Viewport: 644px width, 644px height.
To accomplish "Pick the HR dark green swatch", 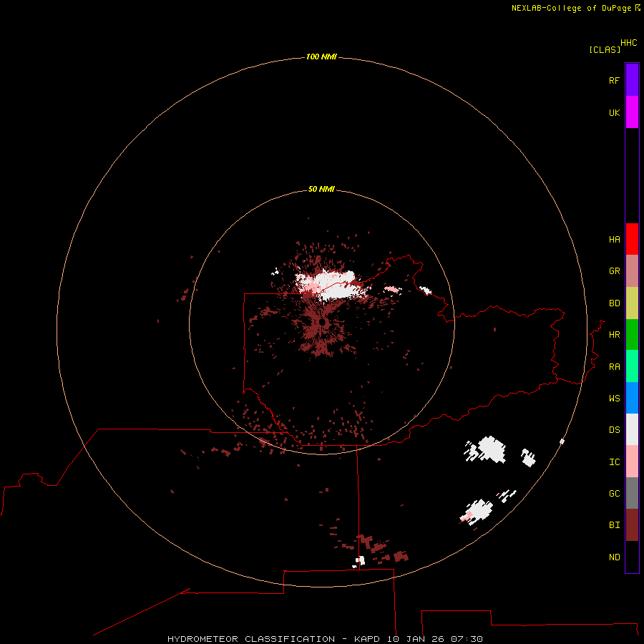I will [632, 335].
